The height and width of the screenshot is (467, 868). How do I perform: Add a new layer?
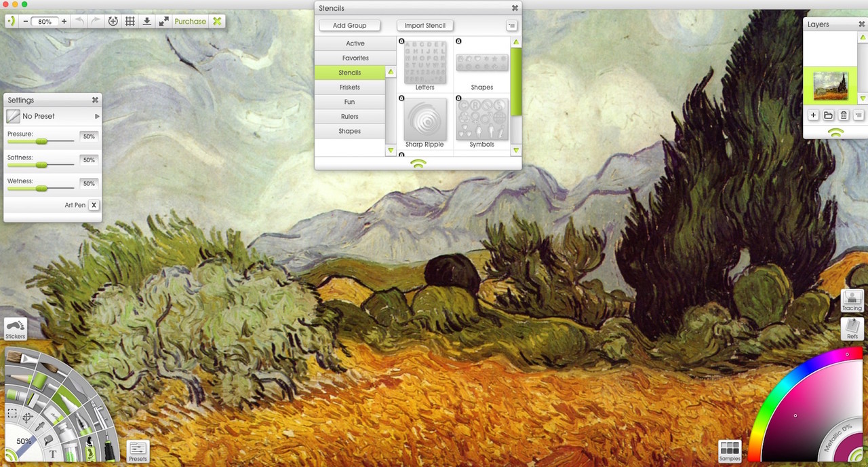(x=813, y=115)
